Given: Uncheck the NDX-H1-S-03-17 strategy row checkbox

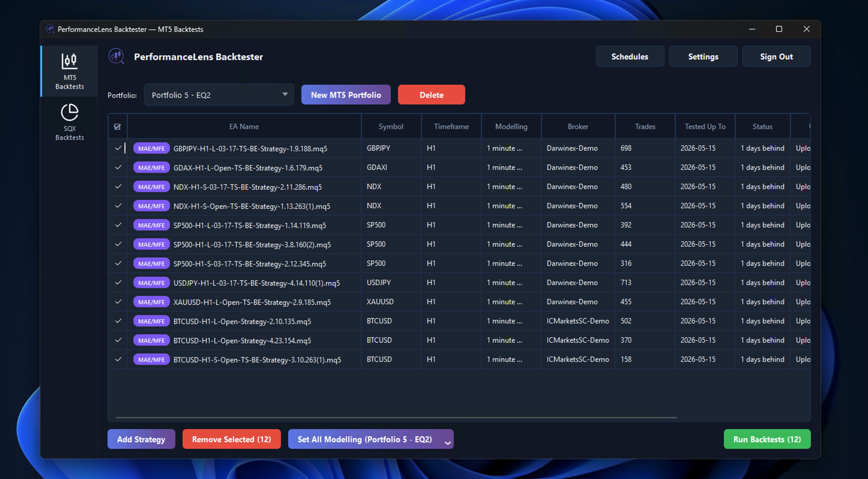Looking at the screenshot, I should click(x=118, y=187).
